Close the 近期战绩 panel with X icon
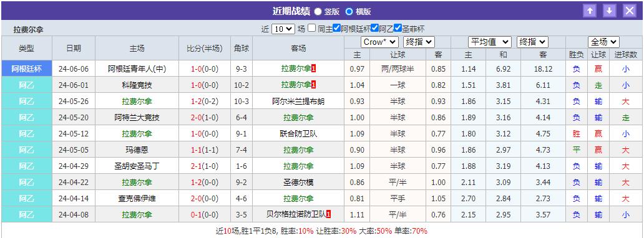This screenshot has width=644, height=238. tap(630, 11)
